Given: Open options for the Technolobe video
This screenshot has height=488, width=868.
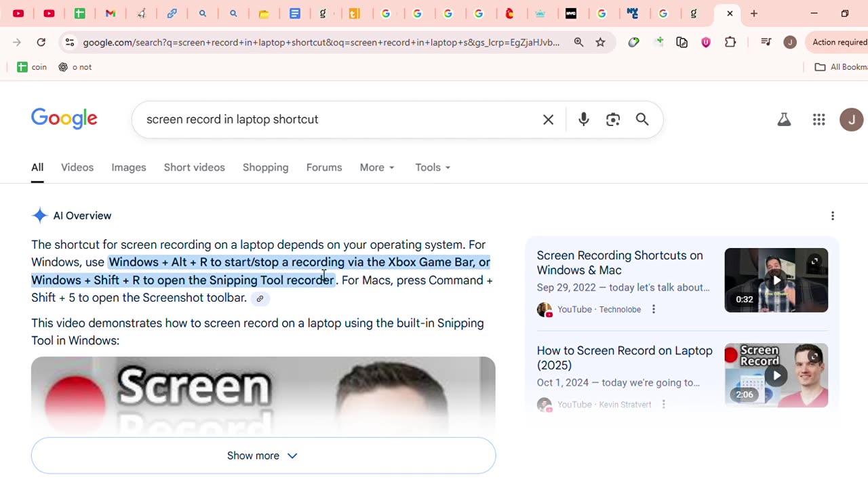Looking at the screenshot, I should (x=654, y=309).
